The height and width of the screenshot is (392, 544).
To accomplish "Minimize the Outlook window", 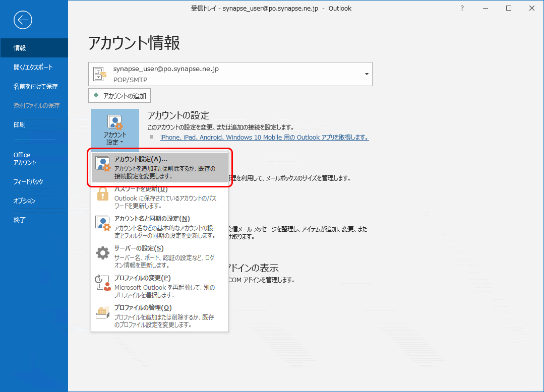I will [486, 9].
